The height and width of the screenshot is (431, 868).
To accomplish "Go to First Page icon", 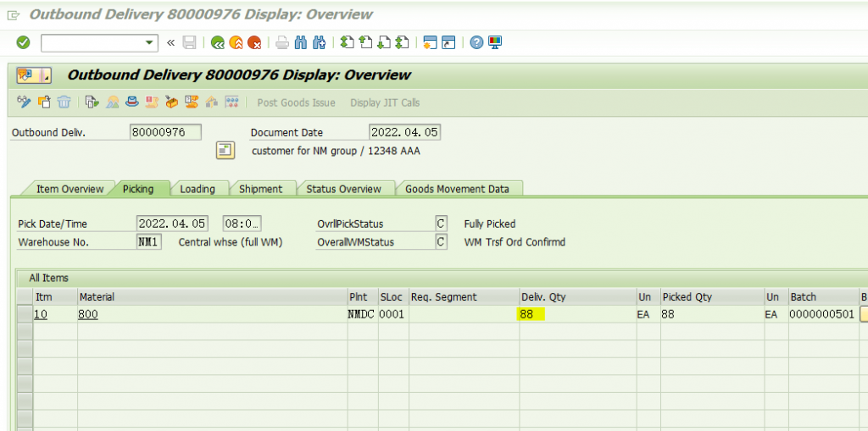I will tap(347, 42).
